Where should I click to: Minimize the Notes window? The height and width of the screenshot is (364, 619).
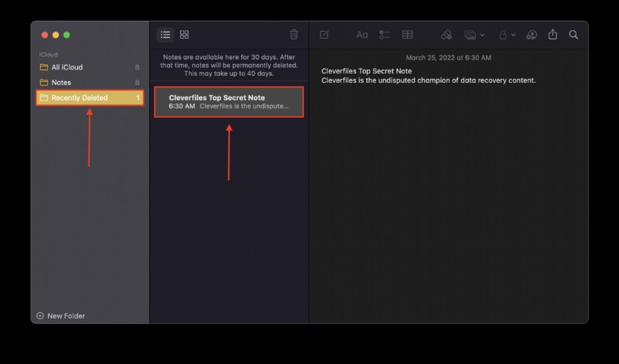pyautogui.click(x=56, y=35)
